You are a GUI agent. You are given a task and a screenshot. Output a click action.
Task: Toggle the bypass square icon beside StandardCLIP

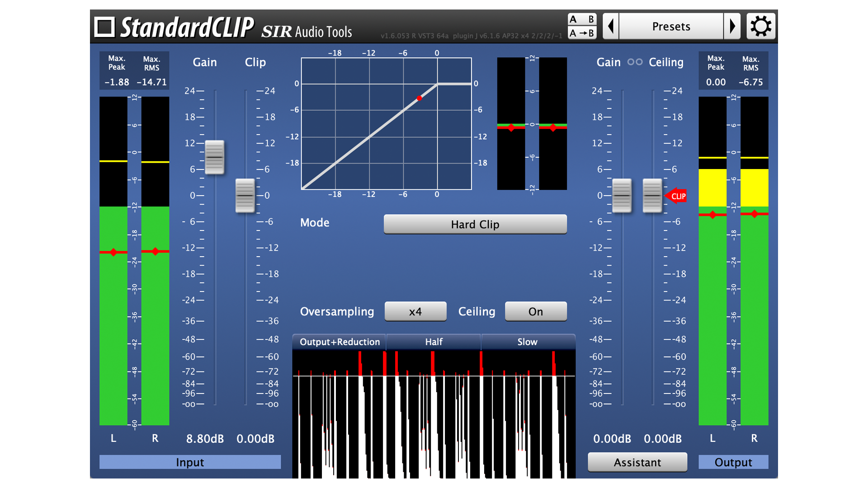click(104, 27)
